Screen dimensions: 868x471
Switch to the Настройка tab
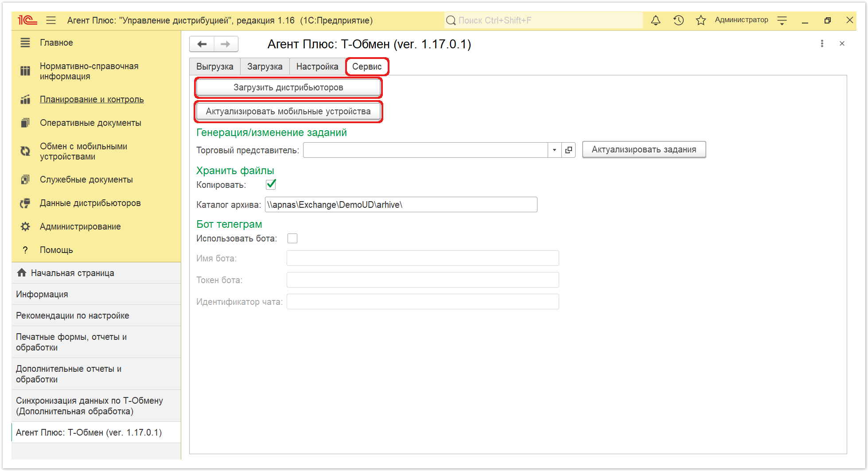[x=317, y=66]
